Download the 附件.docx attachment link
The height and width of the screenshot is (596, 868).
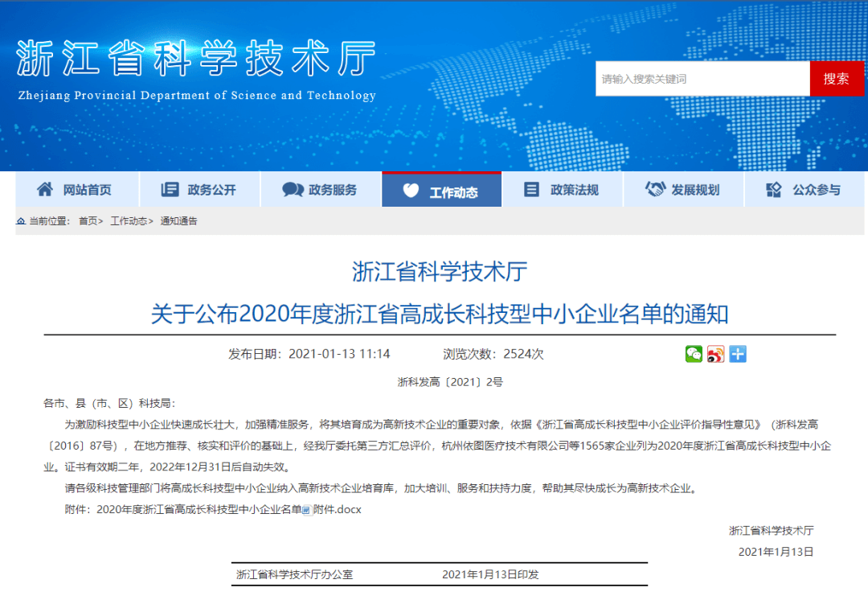[x=338, y=510]
